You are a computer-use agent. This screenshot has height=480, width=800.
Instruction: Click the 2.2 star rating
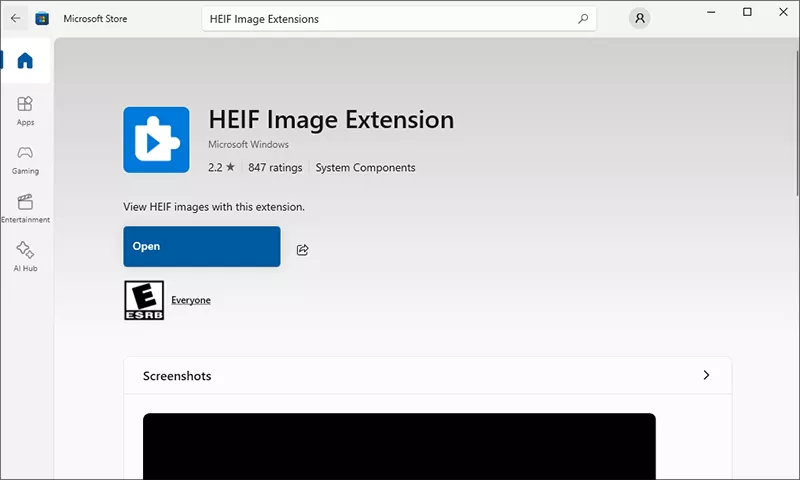[221, 167]
